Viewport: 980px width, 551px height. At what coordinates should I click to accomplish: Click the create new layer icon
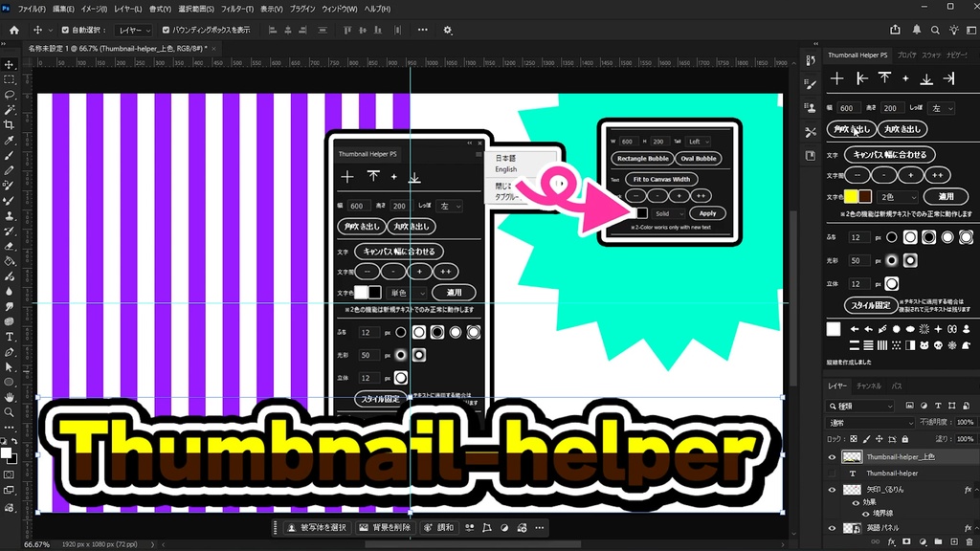pyautogui.click(x=953, y=540)
